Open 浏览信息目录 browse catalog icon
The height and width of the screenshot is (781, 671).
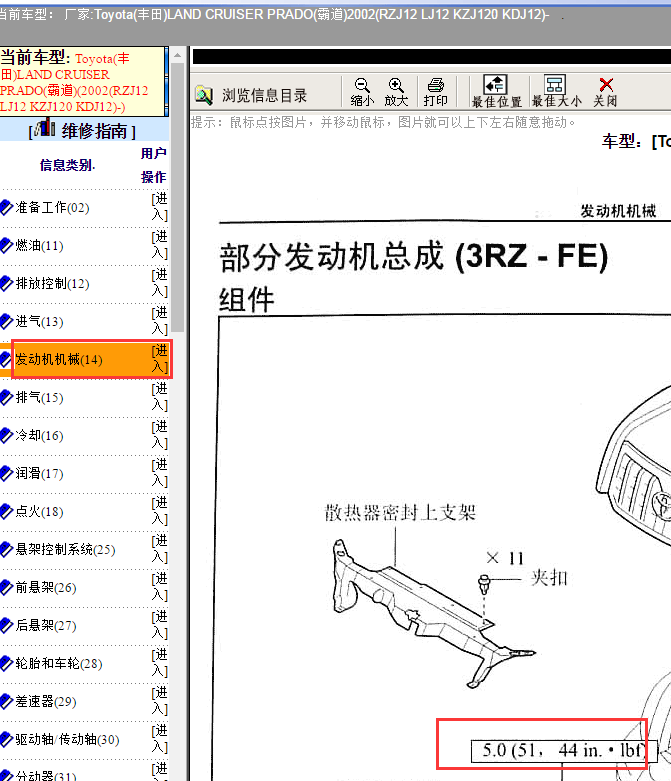point(204,95)
